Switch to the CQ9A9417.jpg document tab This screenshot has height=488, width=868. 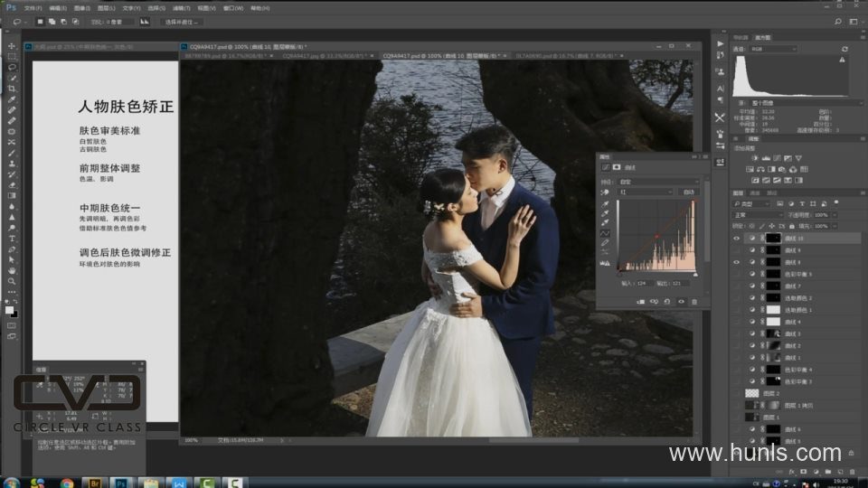pyautogui.click(x=325, y=56)
